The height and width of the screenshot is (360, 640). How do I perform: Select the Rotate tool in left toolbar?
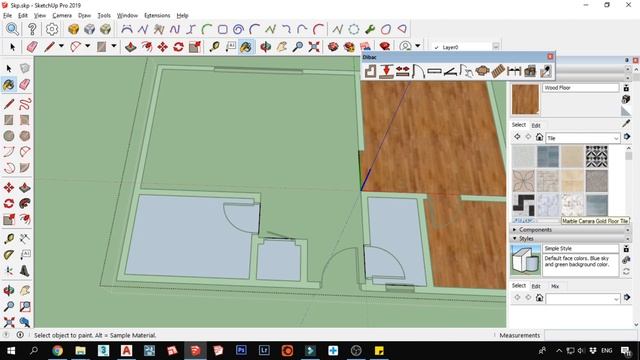(x=9, y=203)
